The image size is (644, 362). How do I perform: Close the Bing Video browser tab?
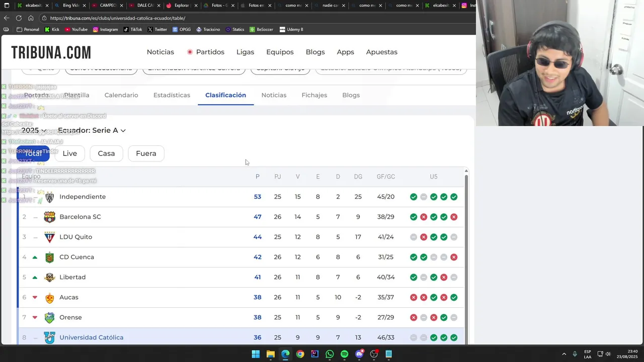click(84, 6)
